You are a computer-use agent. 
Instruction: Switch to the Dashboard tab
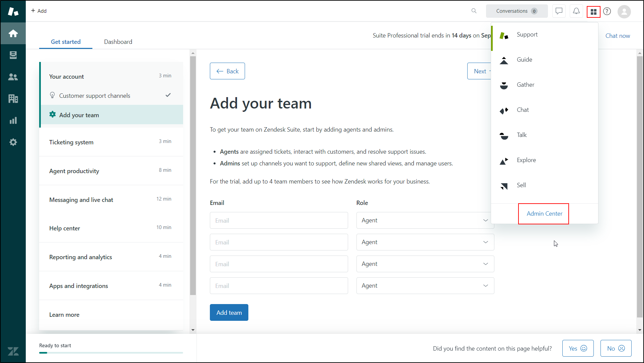pyautogui.click(x=118, y=42)
